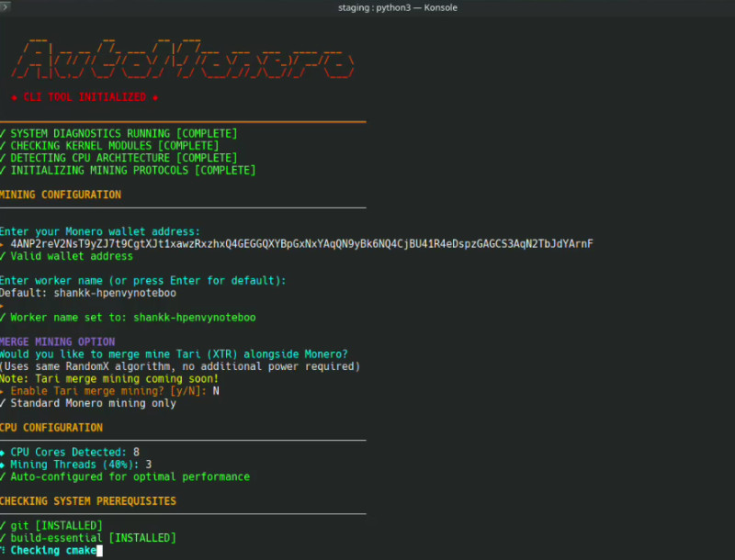Click the arrow prompt before the wallet address
The height and width of the screenshot is (560, 735).
click(x=3, y=244)
